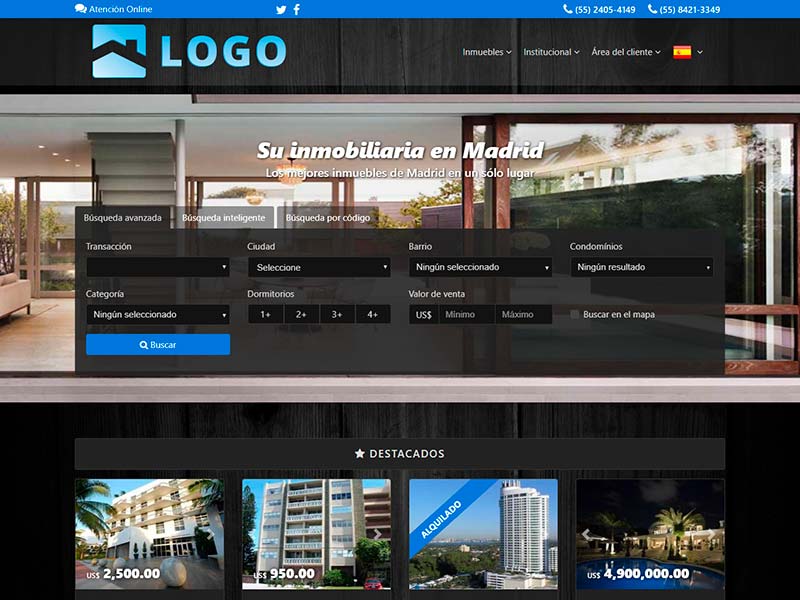Expand the Institucional menu
Viewport: 800px width, 600px height.
(x=551, y=52)
